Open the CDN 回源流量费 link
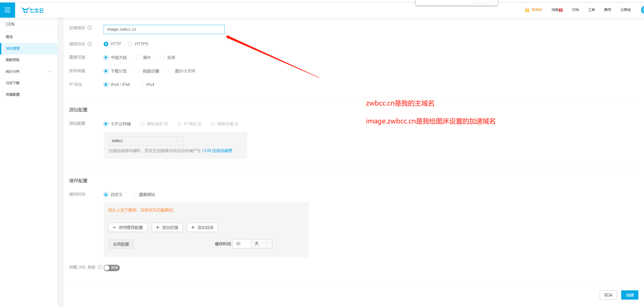 coord(217,151)
